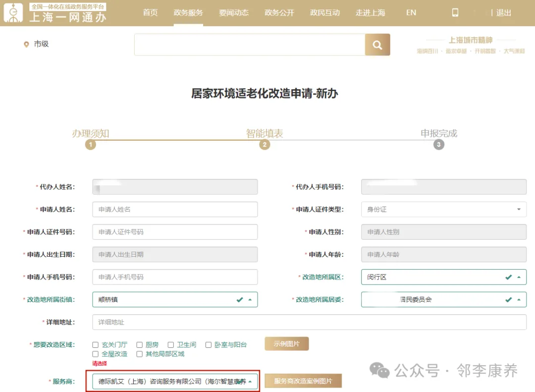The height and width of the screenshot is (392, 535).
Task: Click the magnifier search icon button
Action: 377,45
